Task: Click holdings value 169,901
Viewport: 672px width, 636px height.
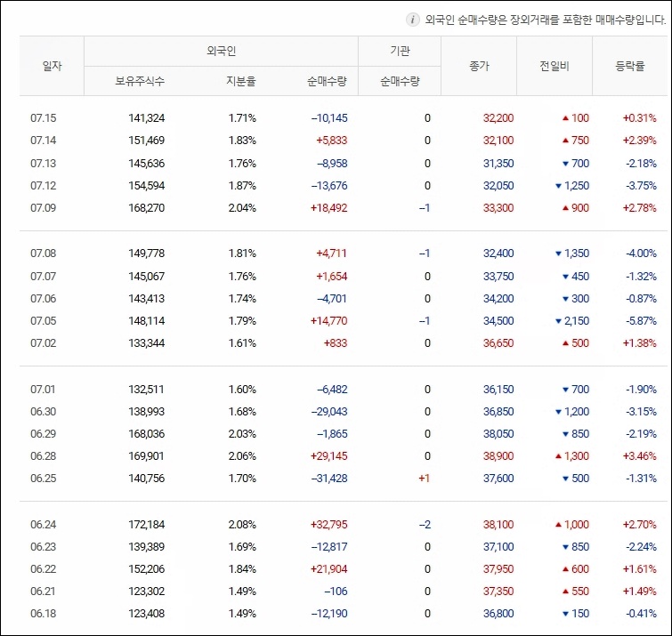Action: point(147,456)
